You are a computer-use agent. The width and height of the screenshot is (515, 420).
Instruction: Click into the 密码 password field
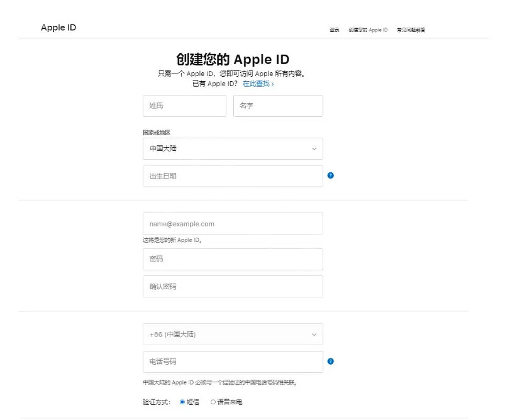coord(233,259)
